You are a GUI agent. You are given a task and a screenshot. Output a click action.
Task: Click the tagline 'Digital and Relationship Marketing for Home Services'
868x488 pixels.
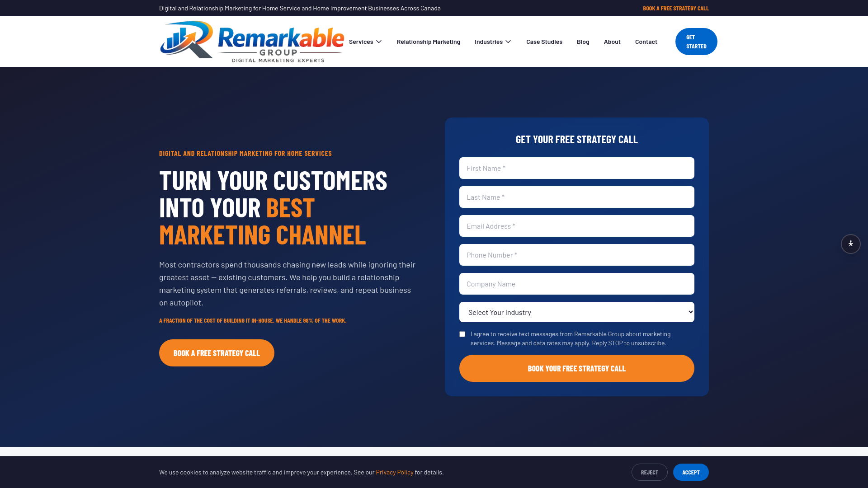(245, 153)
